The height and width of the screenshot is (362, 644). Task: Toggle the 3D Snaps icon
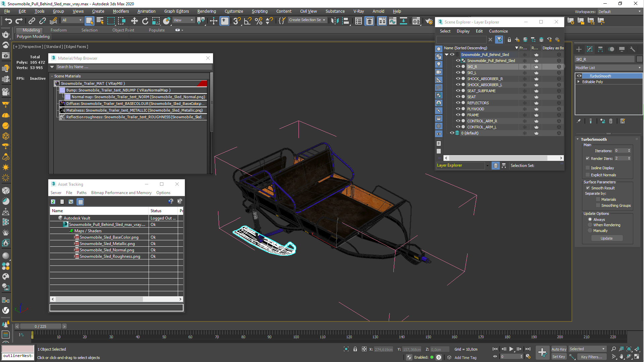pos(237,21)
